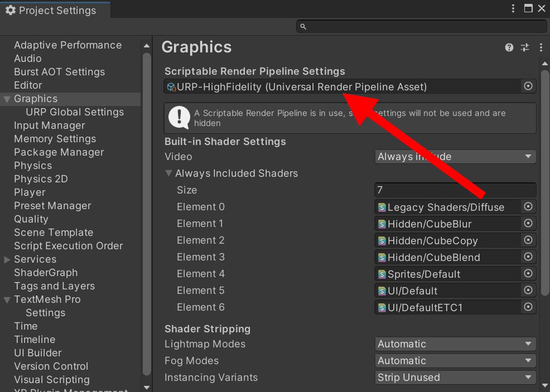Image resolution: width=550 pixels, height=392 pixels.
Task: Click the category list scroll-down arrow
Action: [147, 388]
